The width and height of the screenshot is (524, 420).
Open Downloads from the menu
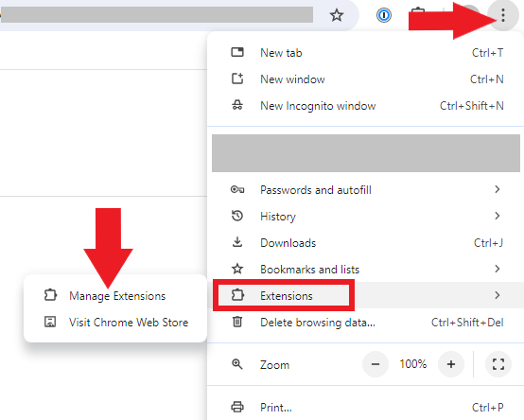(366, 242)
